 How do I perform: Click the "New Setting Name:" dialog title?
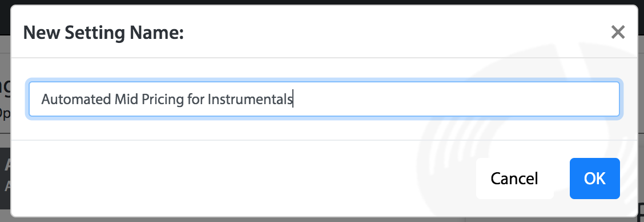(x=103, y=33)
